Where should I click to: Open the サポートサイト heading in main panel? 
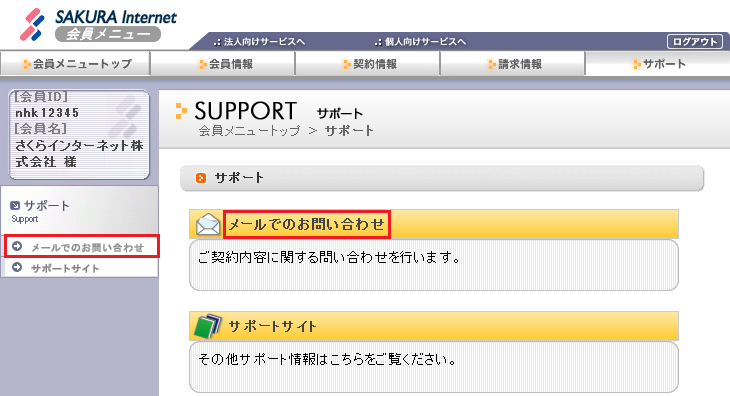272,326
